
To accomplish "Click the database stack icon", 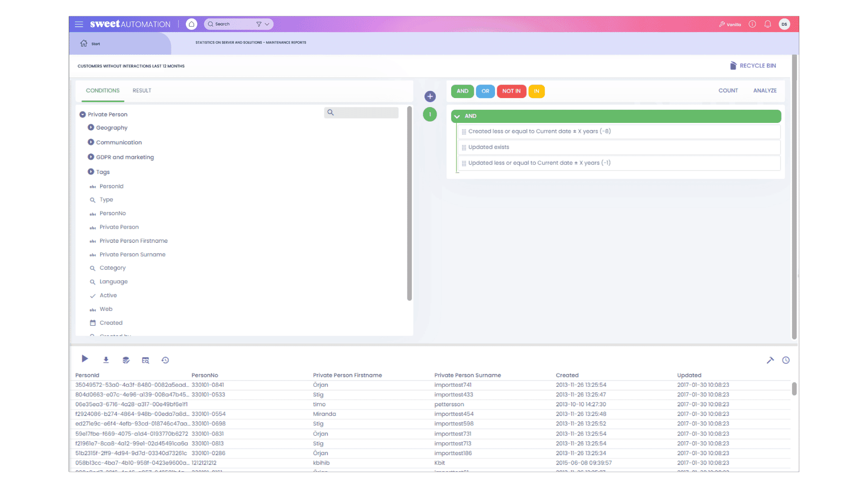I will (x=126, y=360).
